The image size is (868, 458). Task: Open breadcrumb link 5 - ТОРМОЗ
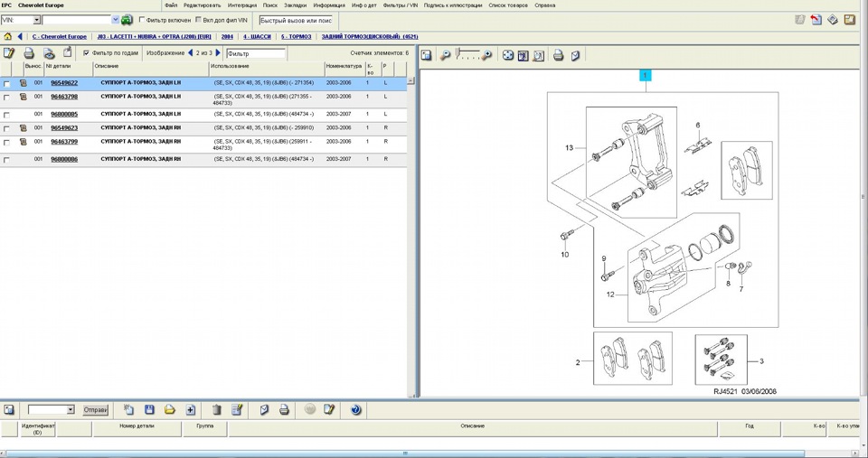[297, 36]
